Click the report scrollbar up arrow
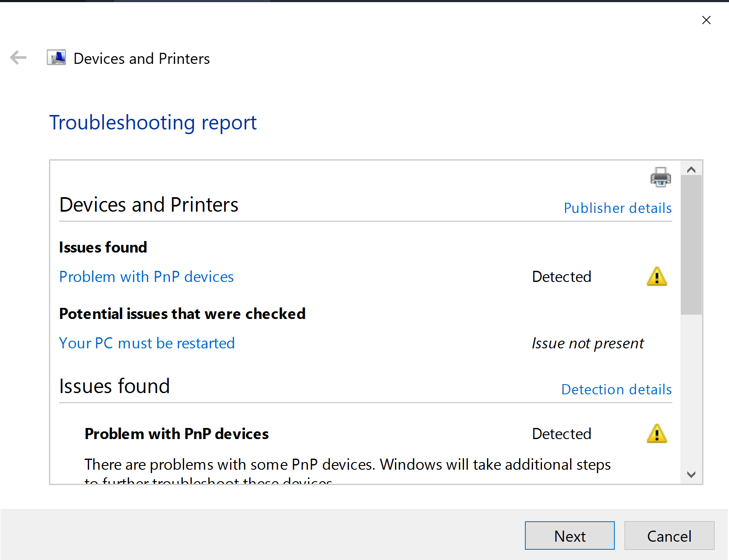729x560 pixels. (x=691, y=169)
